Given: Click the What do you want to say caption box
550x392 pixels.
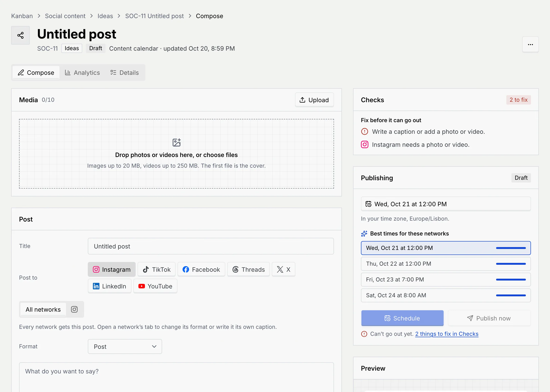Looking at the screenshot, I should click(177, 377).
